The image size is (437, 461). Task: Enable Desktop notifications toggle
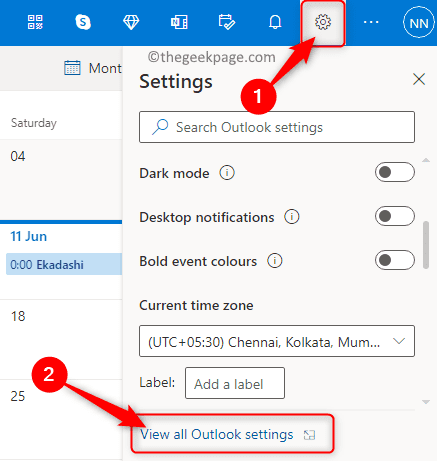(x=395, y=216)
